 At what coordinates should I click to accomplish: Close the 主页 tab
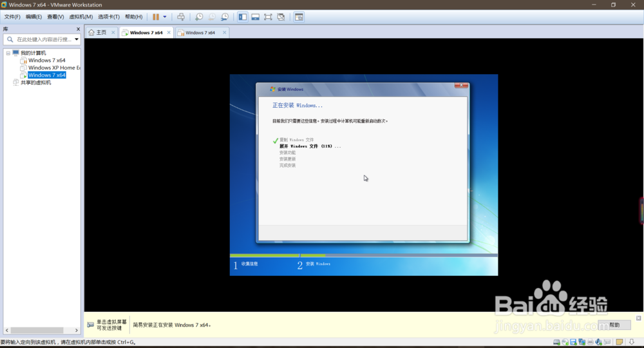(x=113, y=32)
